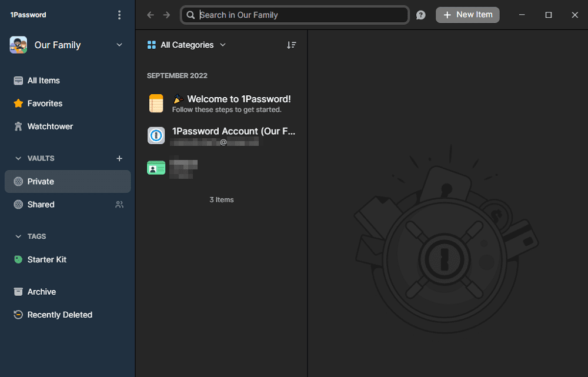Click the Favorites star icon

point(18,104)
